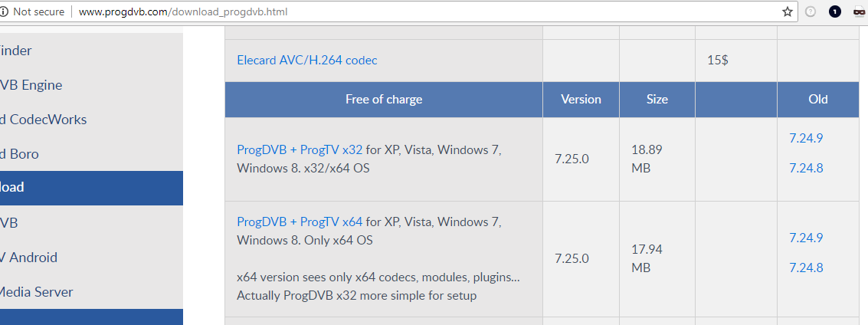Open old version 7.24.9 for x64
The width and height of the screenshot is (868, 325).
coord(806,238)
